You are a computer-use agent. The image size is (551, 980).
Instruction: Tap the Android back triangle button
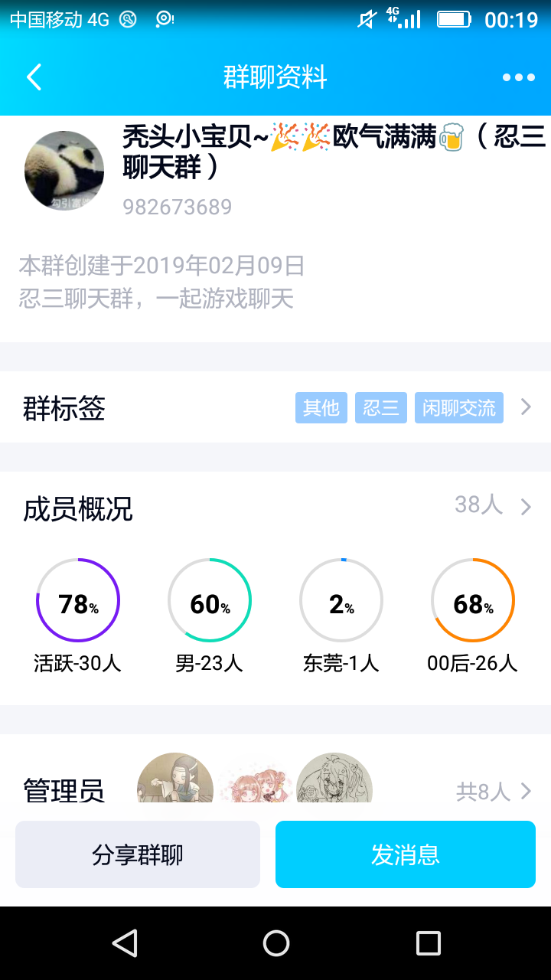(125, 943)
